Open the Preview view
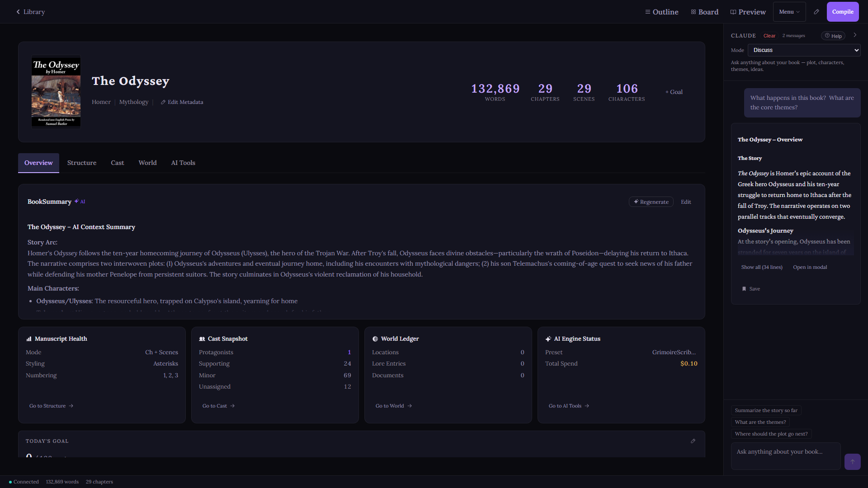The height and width of the screenshot is (488, 868). pyautogui.click(x=748, y=12)
